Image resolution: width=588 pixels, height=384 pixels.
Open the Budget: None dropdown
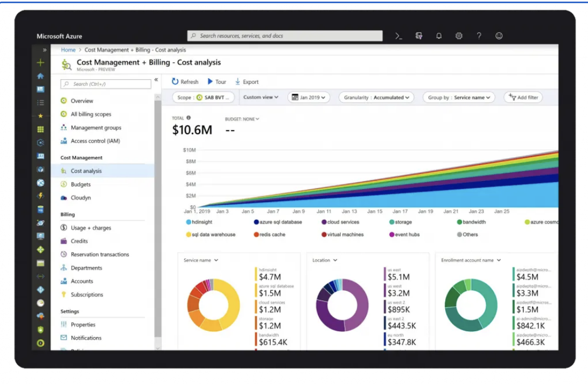[242, 119]
